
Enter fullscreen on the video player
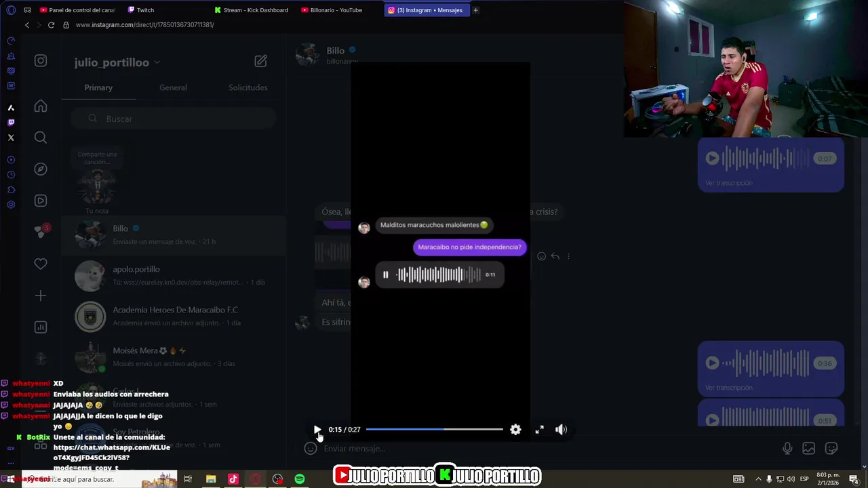(539, 430)
